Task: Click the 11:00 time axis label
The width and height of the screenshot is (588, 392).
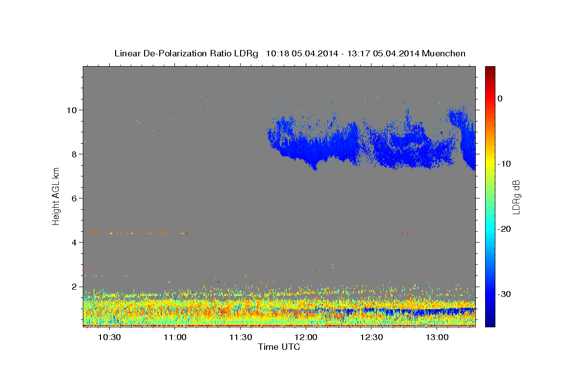Action: [x=175, y=338]
